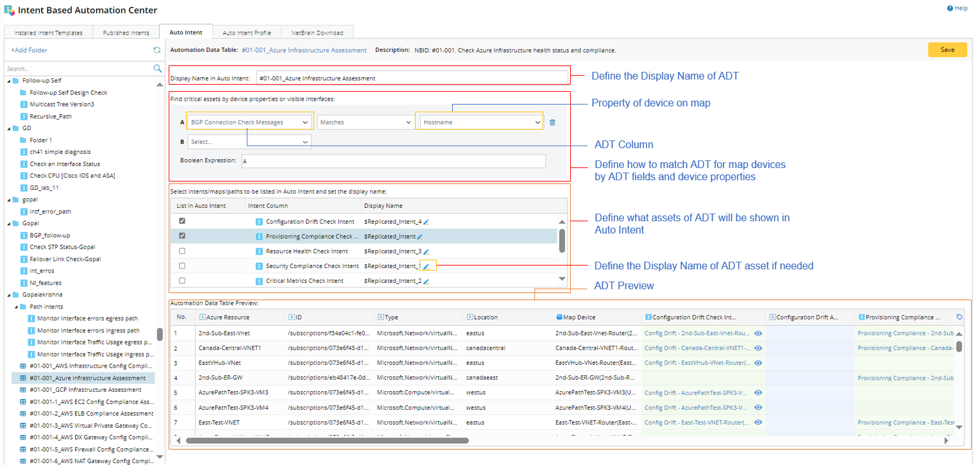Click the trash icon to delete condition A
The height and width of the screenshot is (465, 980).
pyautogui.click(x=552, y=121)
